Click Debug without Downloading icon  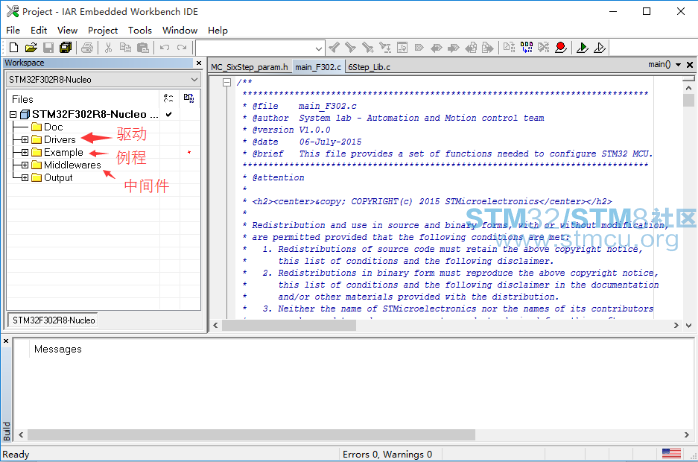coord(600,48)
